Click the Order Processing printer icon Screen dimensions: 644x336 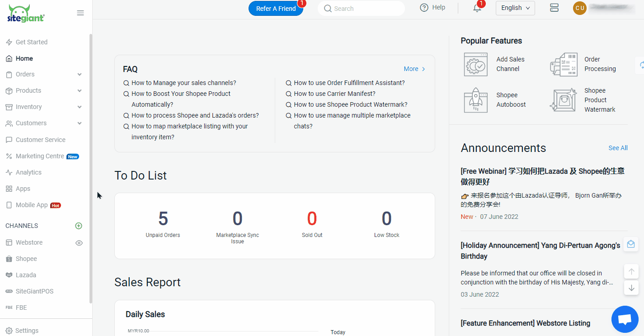(564, 64)
